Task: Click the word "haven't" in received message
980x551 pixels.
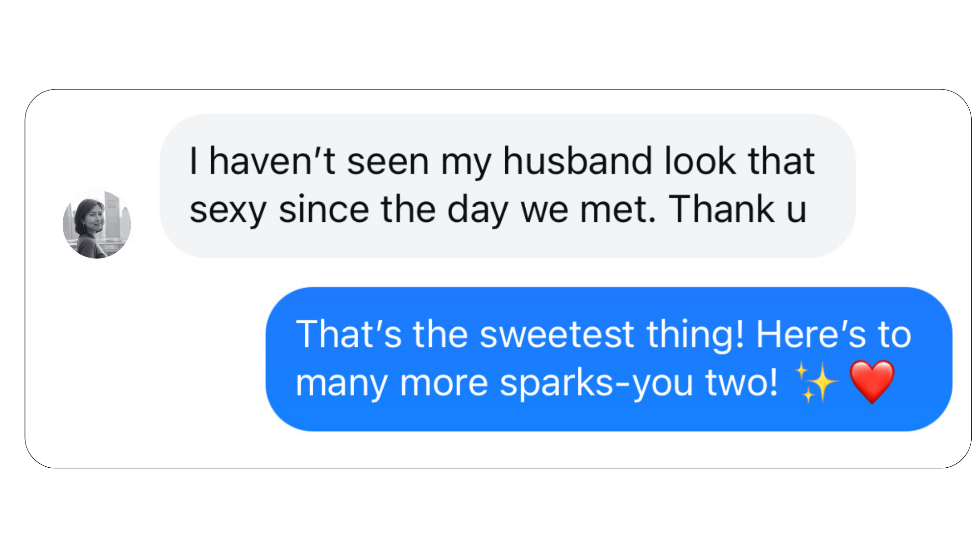Action: tap(272, 161)
